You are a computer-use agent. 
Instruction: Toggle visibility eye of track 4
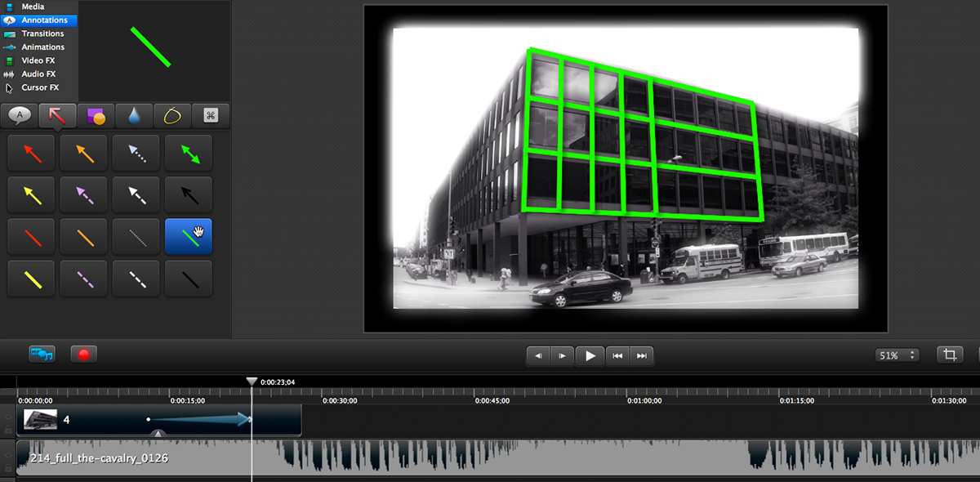(x=8, y=416)
